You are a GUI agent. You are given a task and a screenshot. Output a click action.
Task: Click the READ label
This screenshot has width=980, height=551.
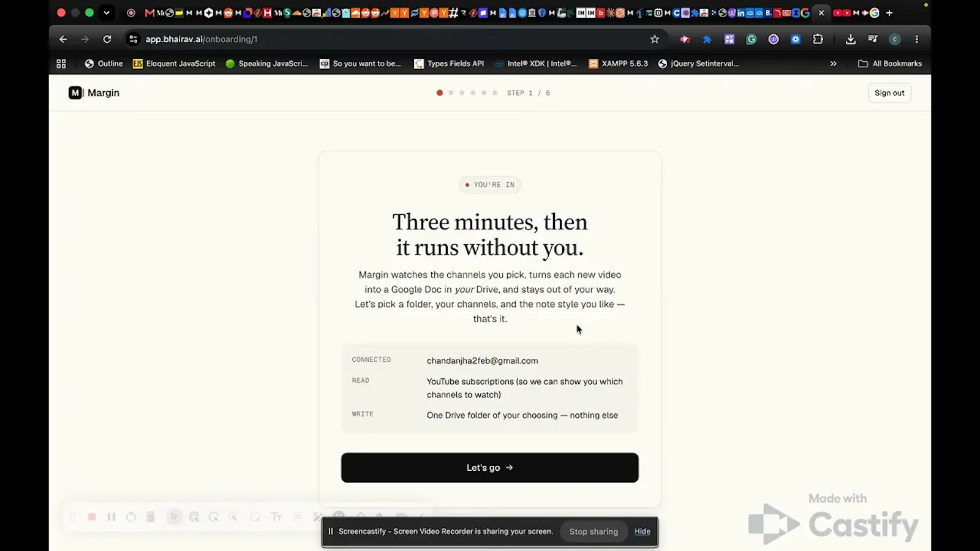361,381
